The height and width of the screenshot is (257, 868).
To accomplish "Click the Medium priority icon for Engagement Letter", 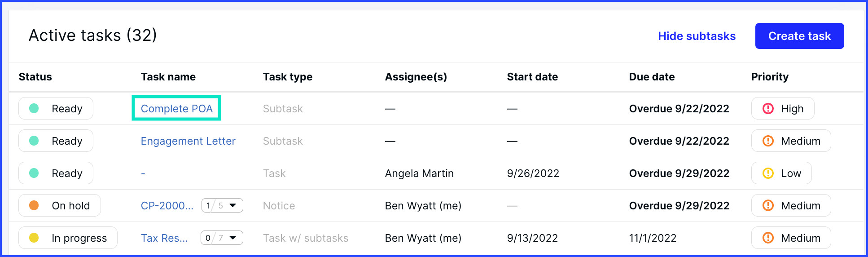I will click(768, 141).
